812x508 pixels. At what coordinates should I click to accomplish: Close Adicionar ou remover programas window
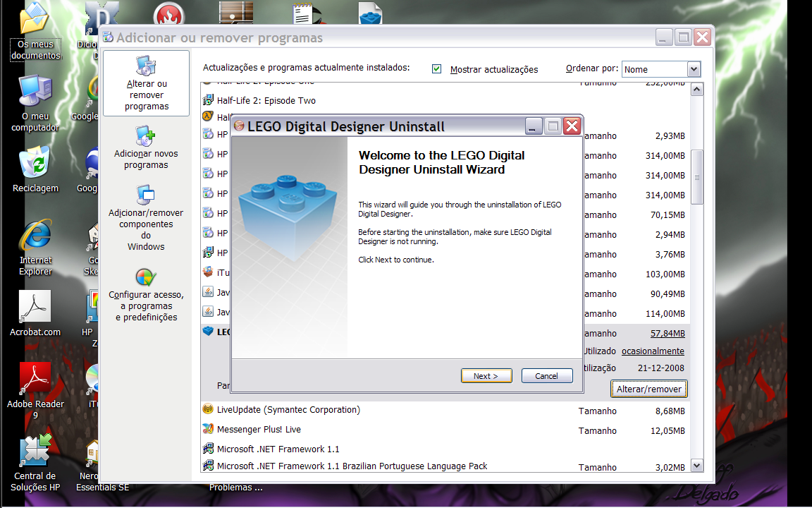(702, 37)
